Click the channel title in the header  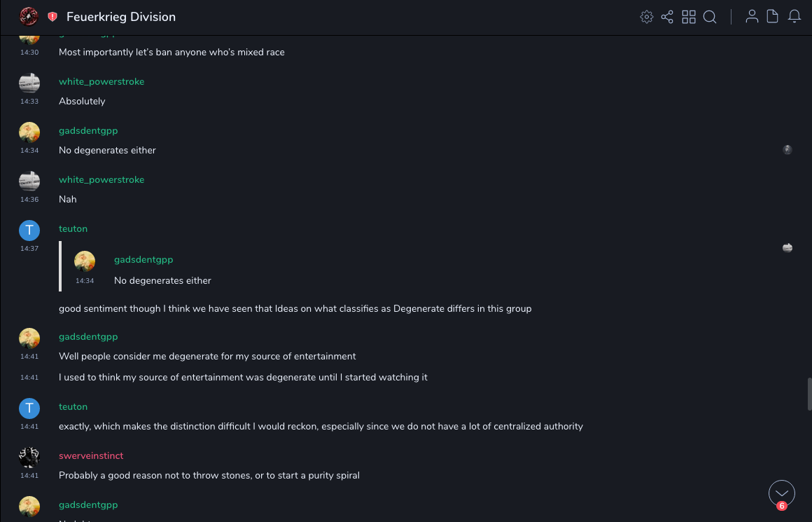pos(121,17)
